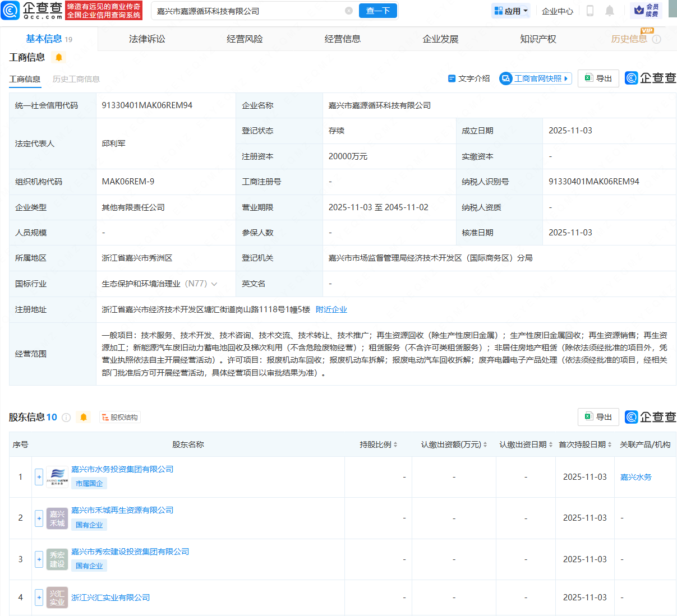Open the 历史工商信息 sub-tab
The image size is (677, 616).
pyautogui.click(x=76, y=79)
